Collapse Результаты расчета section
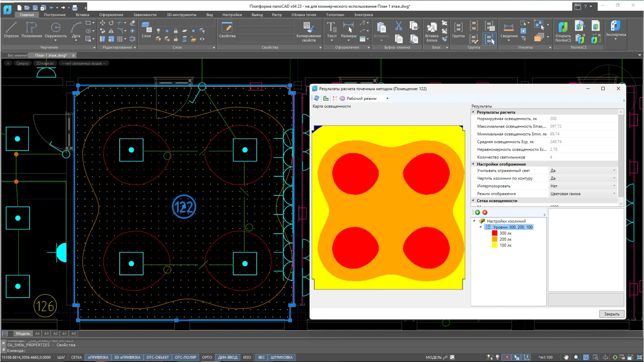 474,112
